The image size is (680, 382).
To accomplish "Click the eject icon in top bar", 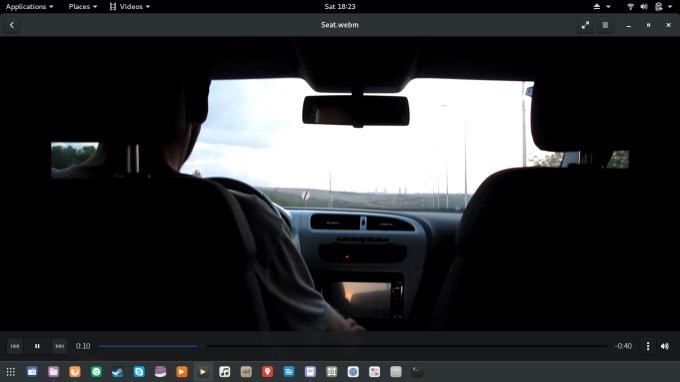I will (x=597, y=7).
